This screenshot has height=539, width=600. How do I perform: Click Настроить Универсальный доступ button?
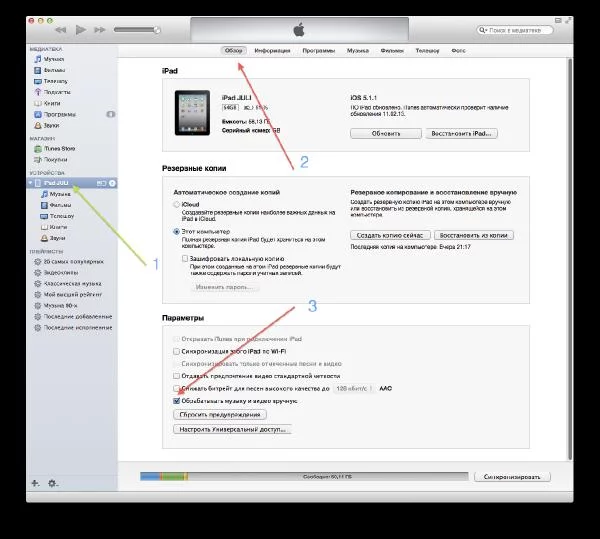(x=233, y=430)
